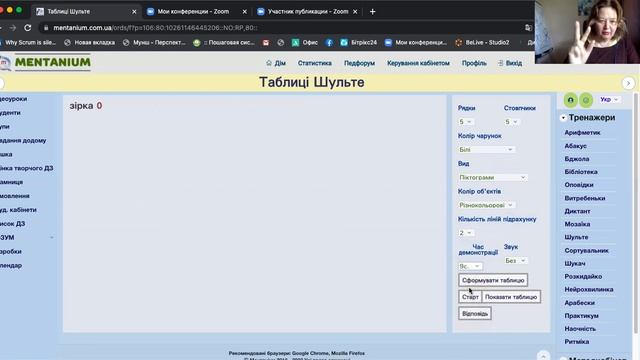Image resolution: width=640 pixels, height=360 pixels.
Task: Open the Витребеньки trainer
Action: (x=584, y=198)
